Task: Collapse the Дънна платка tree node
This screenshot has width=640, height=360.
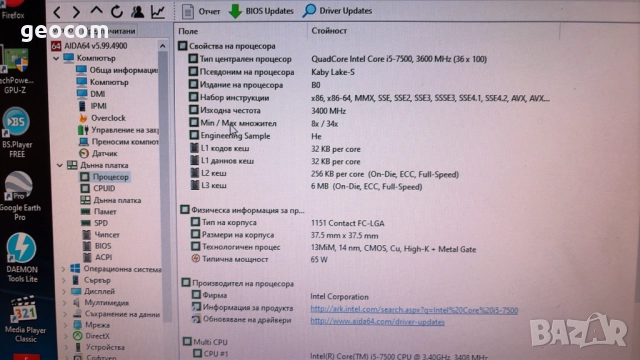Action: point(60,165)
